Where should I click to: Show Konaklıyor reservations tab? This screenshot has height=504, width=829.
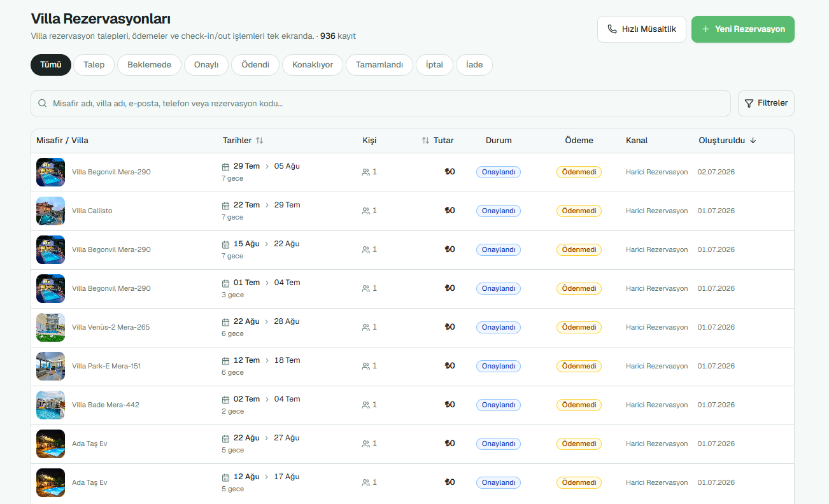point(313,65)
